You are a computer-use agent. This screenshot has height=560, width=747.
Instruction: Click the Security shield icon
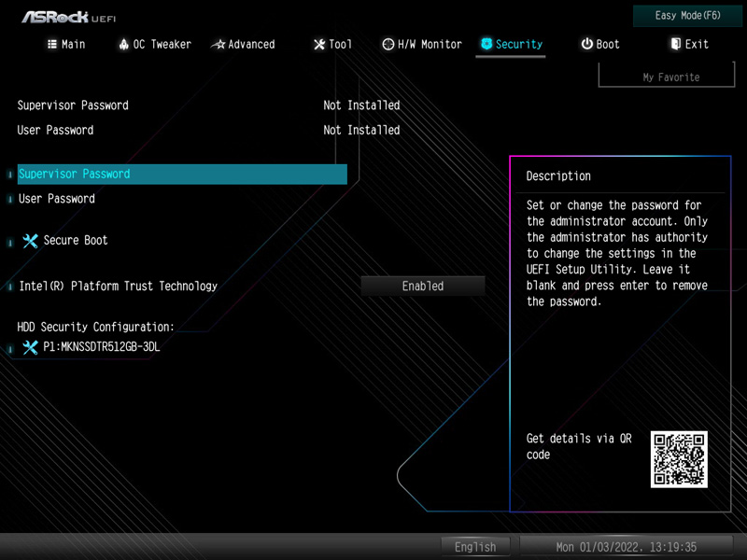click(486, 44)
